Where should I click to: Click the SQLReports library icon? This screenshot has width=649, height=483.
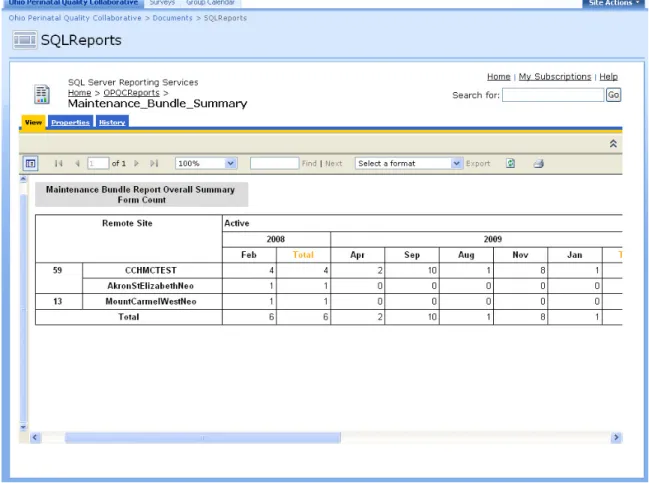(25, 40)
